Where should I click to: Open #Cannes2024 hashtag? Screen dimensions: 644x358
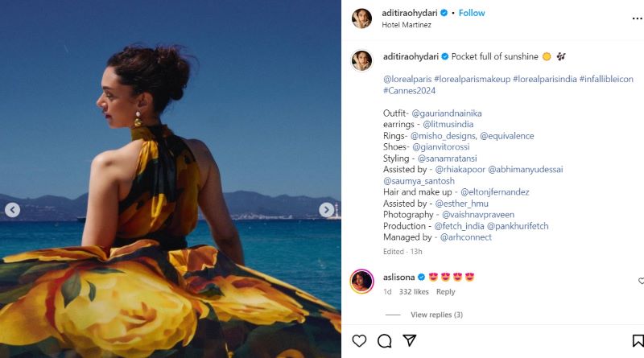tap(410, 91)
